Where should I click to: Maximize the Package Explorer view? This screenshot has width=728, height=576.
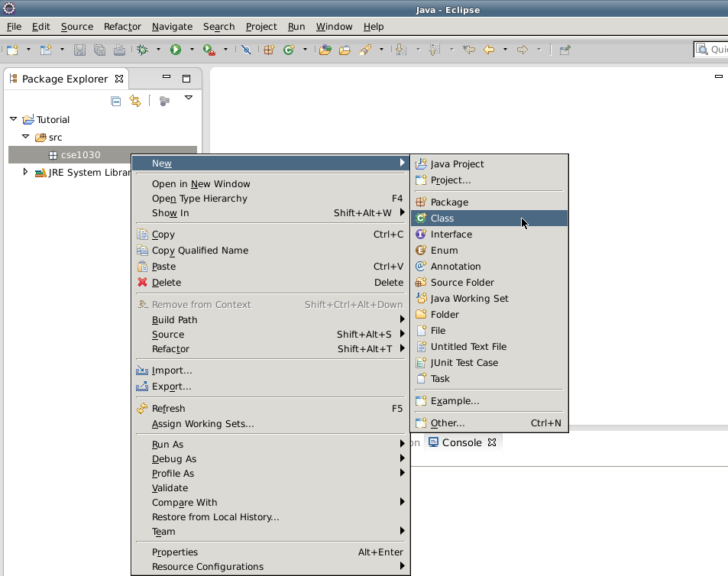click(x=186, y=79)
